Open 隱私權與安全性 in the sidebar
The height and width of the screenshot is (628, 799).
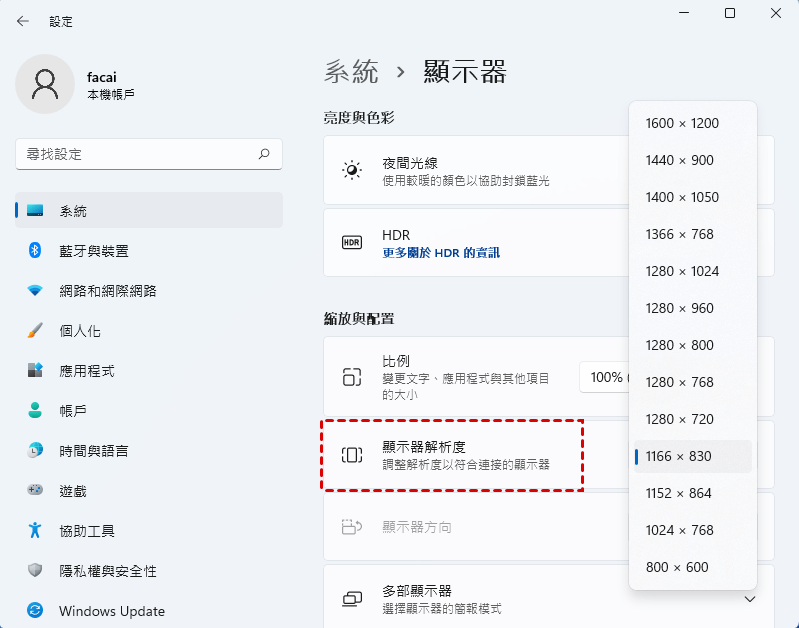coord(108,571)
